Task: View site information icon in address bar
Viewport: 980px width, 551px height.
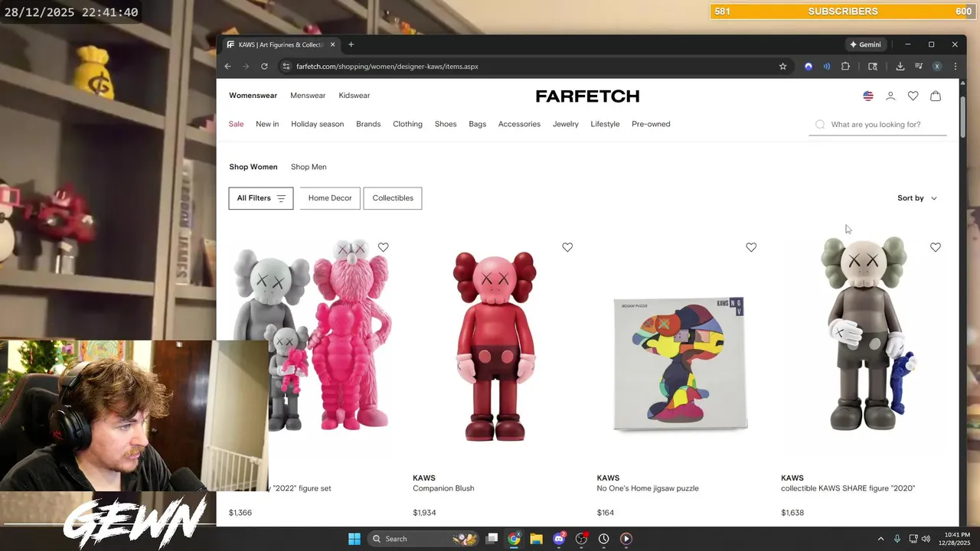Action: pyautogui.click(x=286, y=67)
